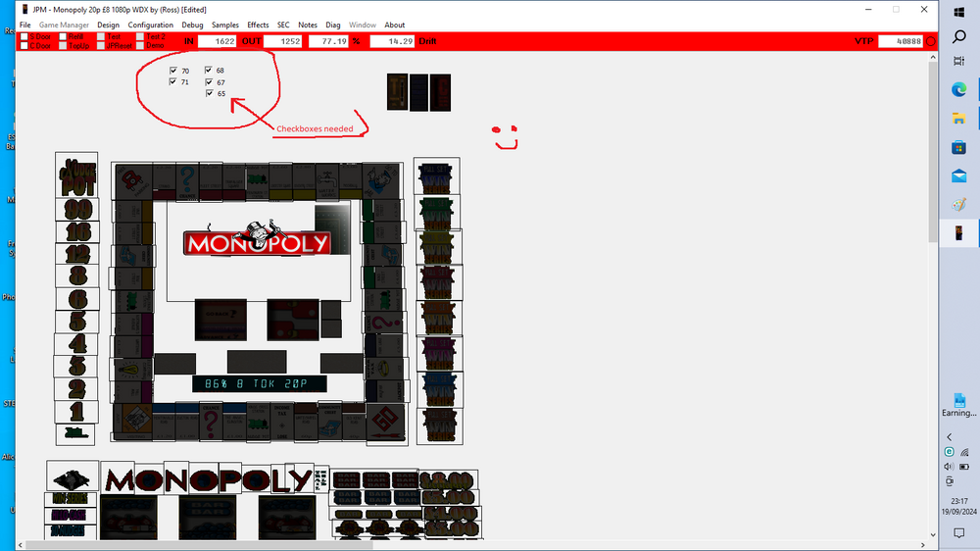The image size is (980, 551).
Task: Click the round indicator beside VTP
Action: coord(931,41)
